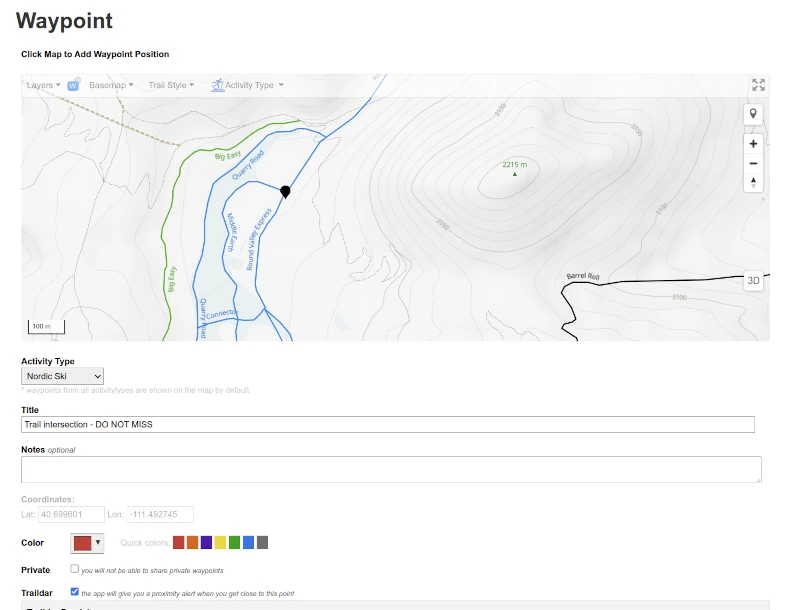This screenshot has width=800, height=610.
Task: Click the Connector trail label
Action: [x=221, y=313]
